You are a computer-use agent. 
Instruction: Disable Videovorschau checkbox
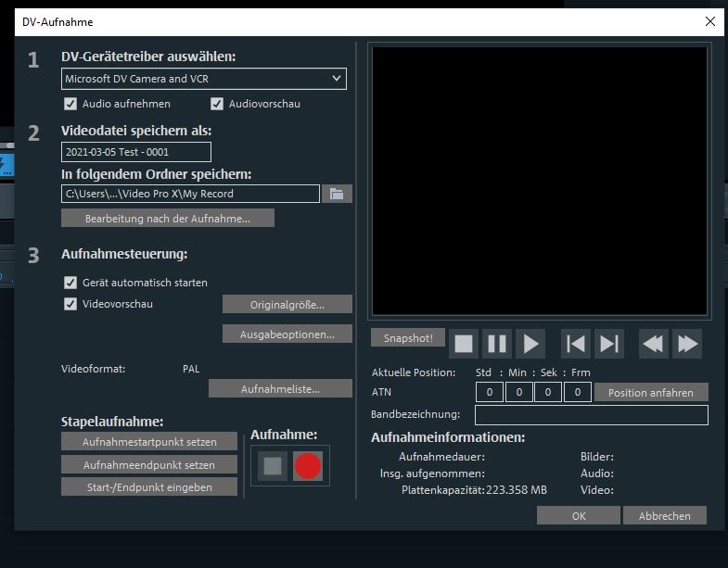70,304
